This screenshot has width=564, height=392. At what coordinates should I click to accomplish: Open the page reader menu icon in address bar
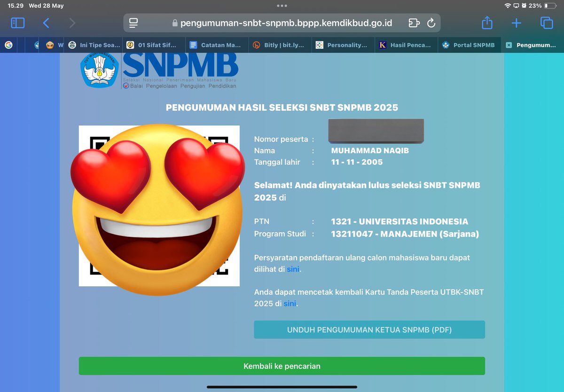pos(133,23)
